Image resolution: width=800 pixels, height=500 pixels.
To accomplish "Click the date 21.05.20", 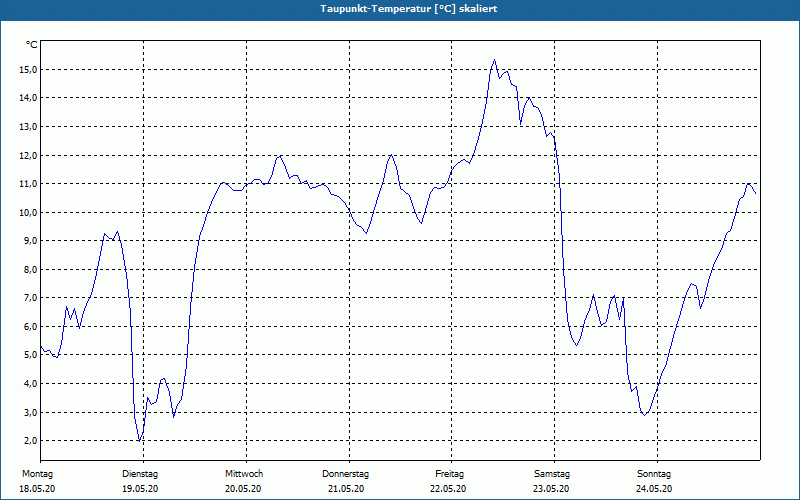I will pyautogui.click(x=346, y=489).
